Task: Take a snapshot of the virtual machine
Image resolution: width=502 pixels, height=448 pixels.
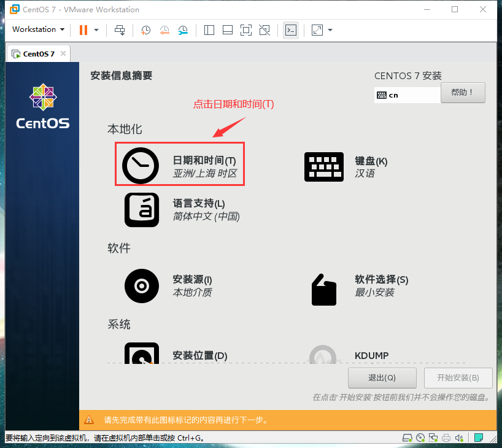Action: (x=145, y=30)
